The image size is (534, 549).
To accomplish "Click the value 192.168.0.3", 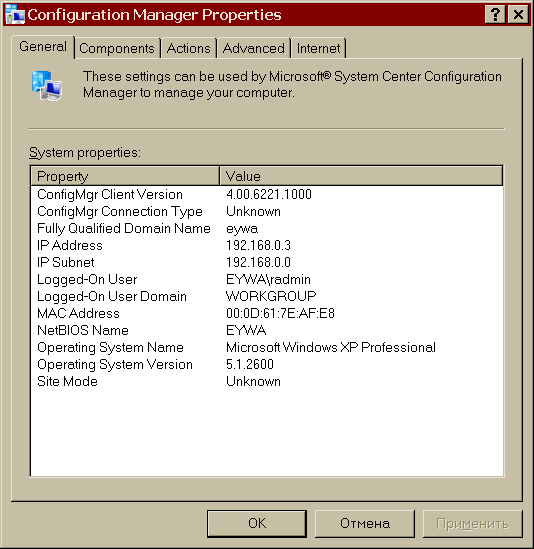I will coord(258,245).
